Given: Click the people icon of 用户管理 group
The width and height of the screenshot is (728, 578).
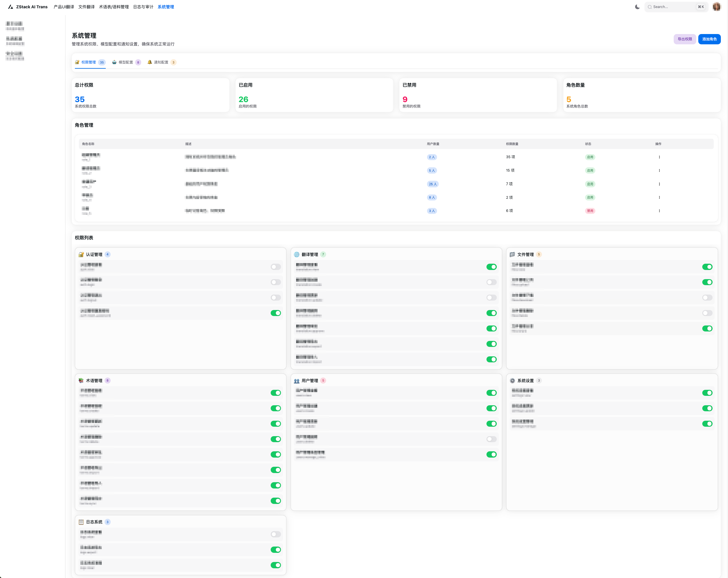Looking at the screenshot, I should [297, 380].
